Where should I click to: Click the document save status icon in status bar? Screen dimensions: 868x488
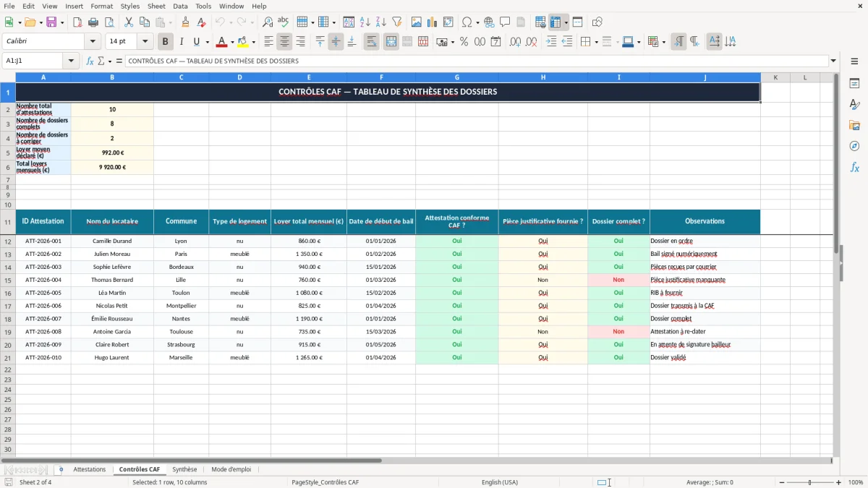click(x=9, y=482)
